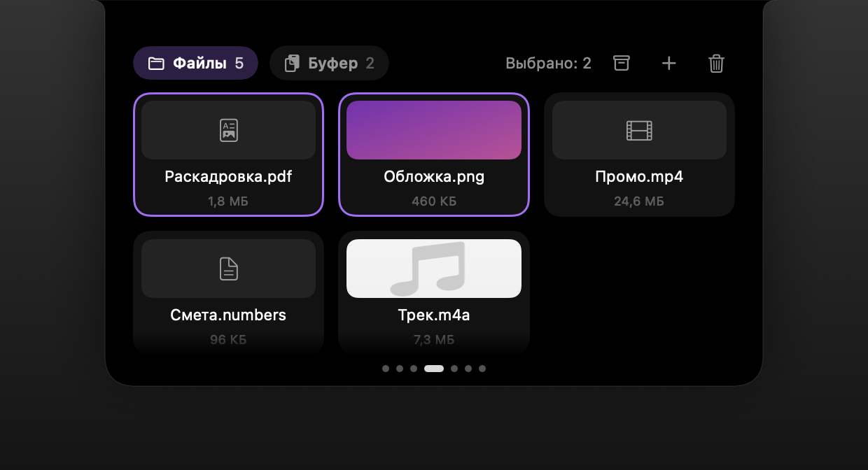Click the text document icon on Смета.numbers
The width and height of the screenshot is (868, 470).
pos(229,269)
